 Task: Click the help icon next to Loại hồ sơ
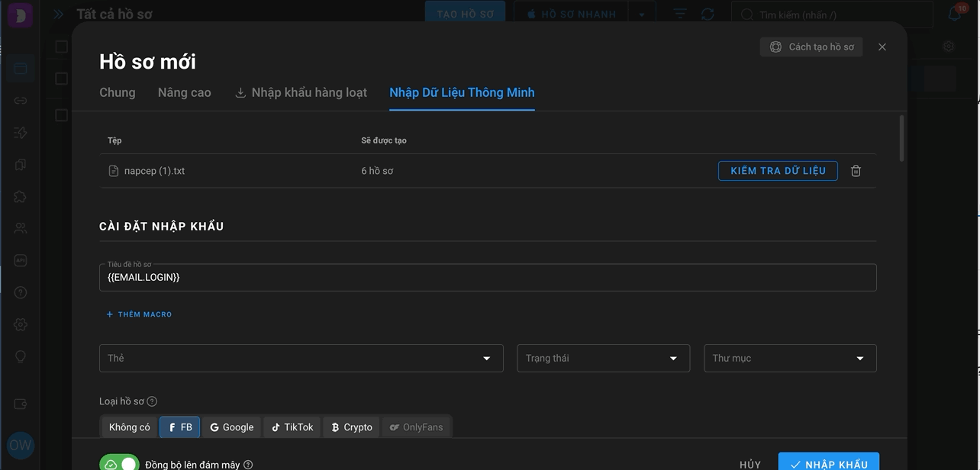coord(152,401)
